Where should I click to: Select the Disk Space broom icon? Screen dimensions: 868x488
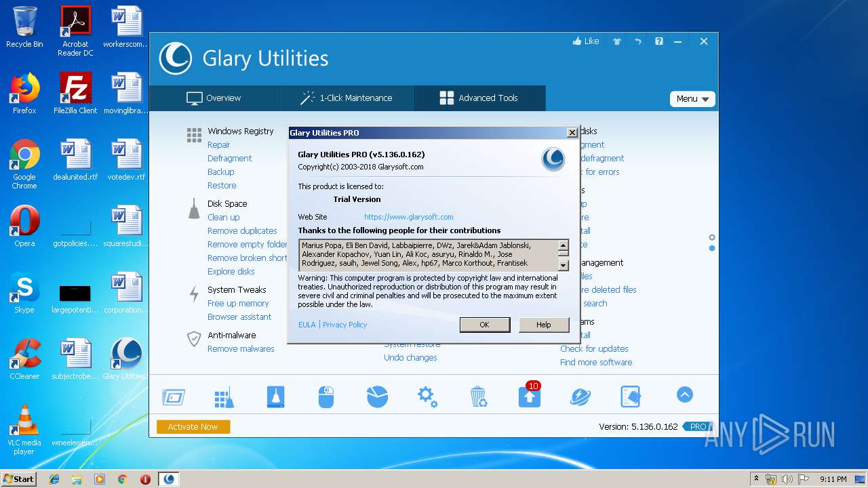click(x=194, y=209)
